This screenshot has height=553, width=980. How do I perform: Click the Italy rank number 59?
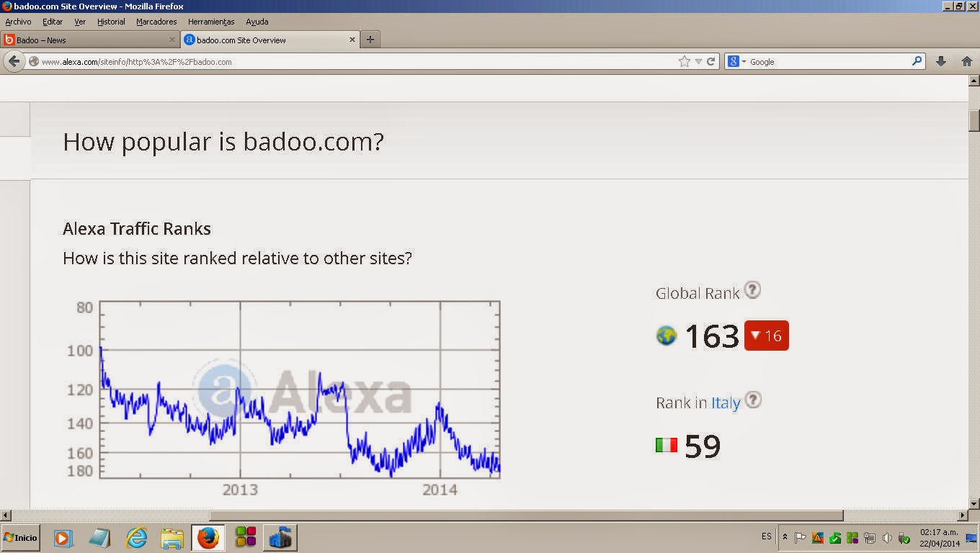703,446
